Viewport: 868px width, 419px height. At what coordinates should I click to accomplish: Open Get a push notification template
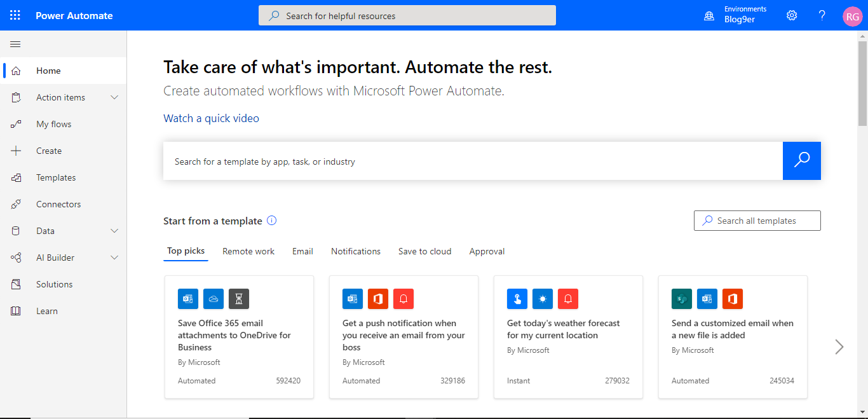pos(403,337)
